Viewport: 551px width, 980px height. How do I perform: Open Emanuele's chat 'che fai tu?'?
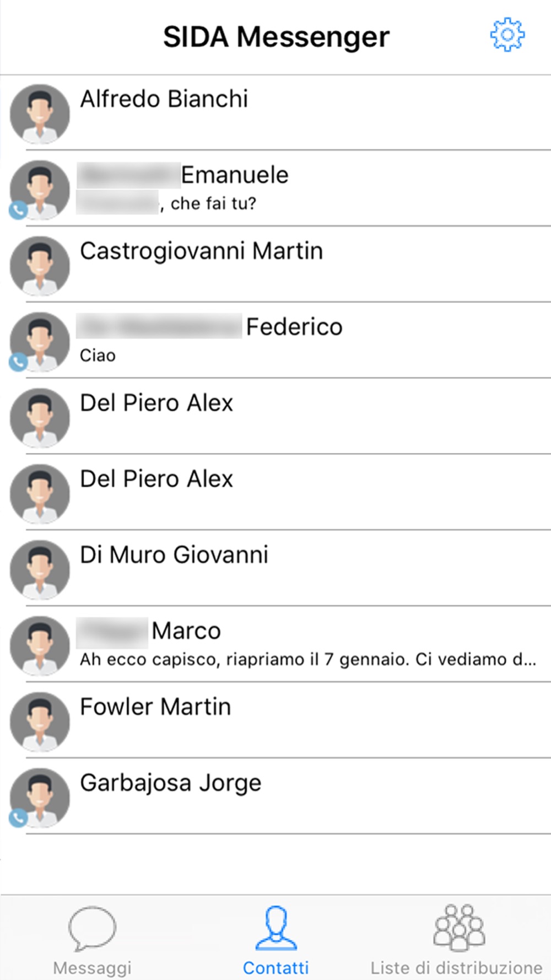point(275,189)
